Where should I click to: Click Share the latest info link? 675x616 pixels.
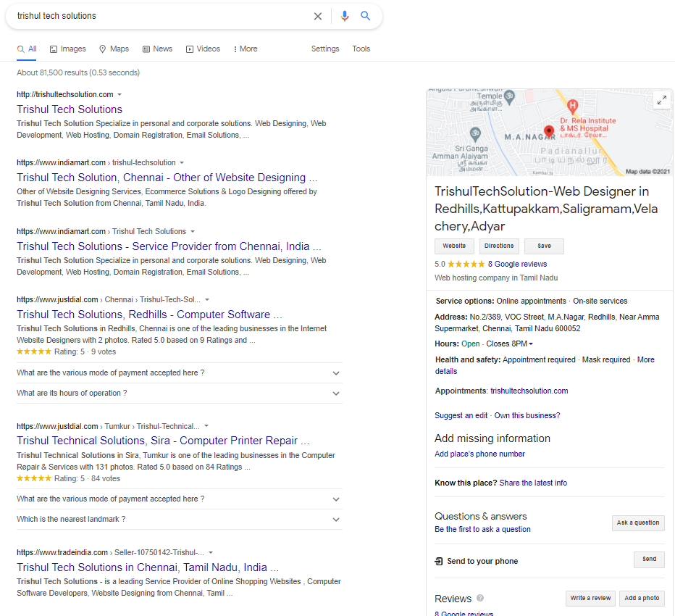tap(533, 483)
